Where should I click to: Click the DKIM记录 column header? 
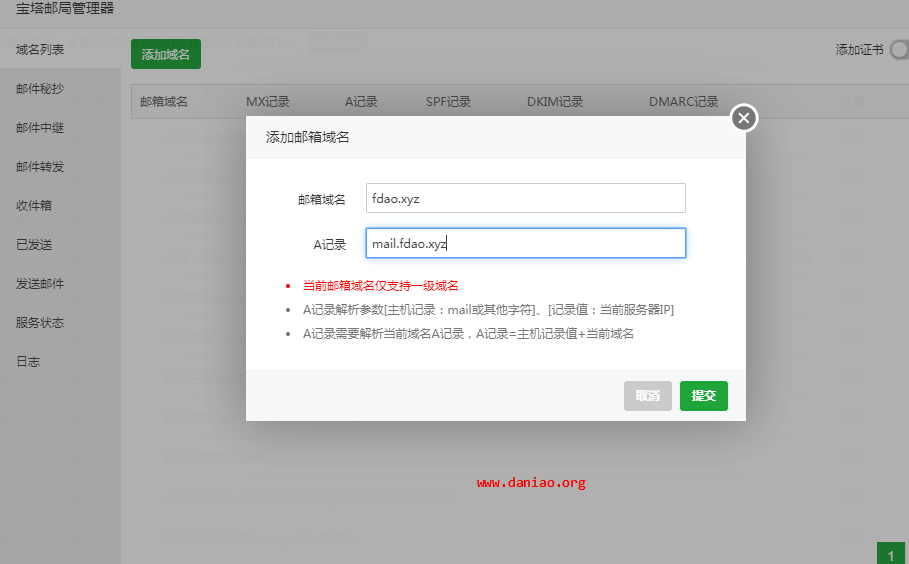(555, 101)
